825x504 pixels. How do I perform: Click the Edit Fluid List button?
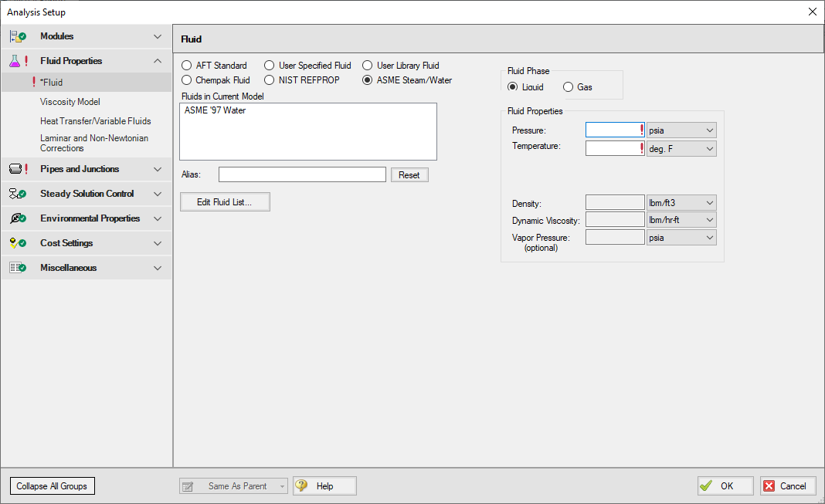225,201
